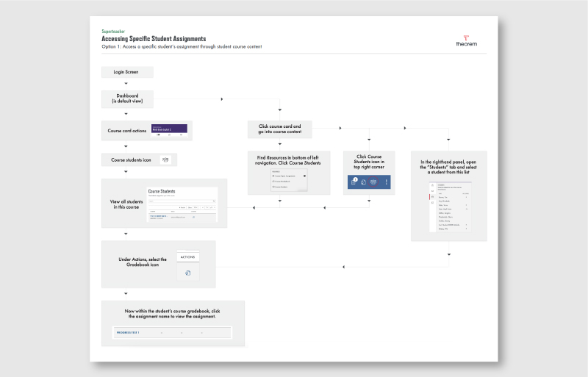The height and width of the screenshot is (377, 588).
Task: Click the 'Course Students' heading in the thumbnail
Action: tap(162, 191)
